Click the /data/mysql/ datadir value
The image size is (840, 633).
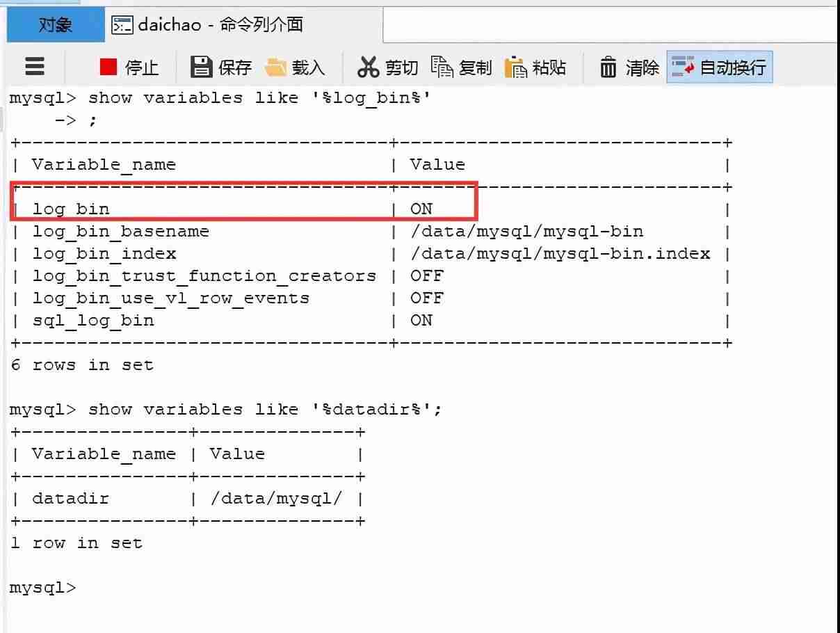coord(276,498)
